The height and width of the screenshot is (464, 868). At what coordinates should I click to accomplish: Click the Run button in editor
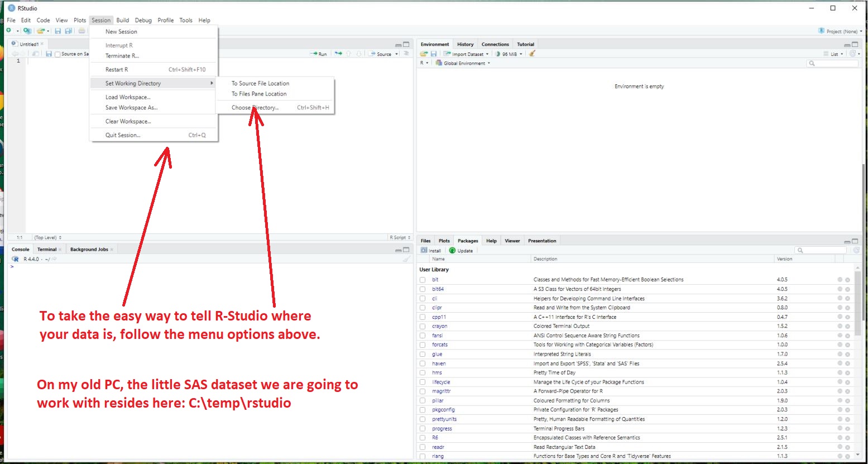[x=319, y=54]
